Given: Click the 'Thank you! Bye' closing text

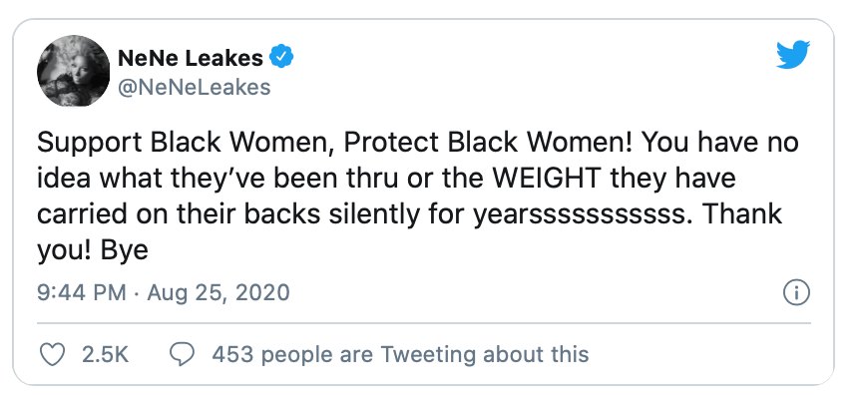Looking at the screenshot, I should tap(410, 233).
